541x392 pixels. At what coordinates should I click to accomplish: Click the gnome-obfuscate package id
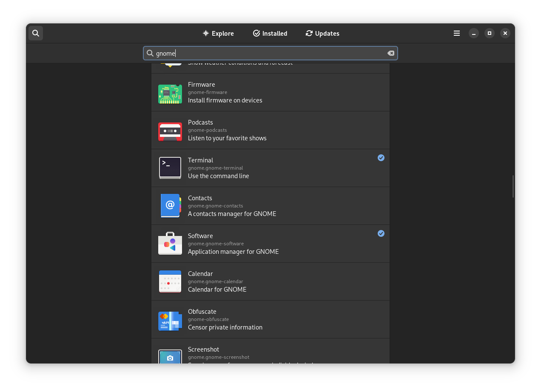point(208,319)
